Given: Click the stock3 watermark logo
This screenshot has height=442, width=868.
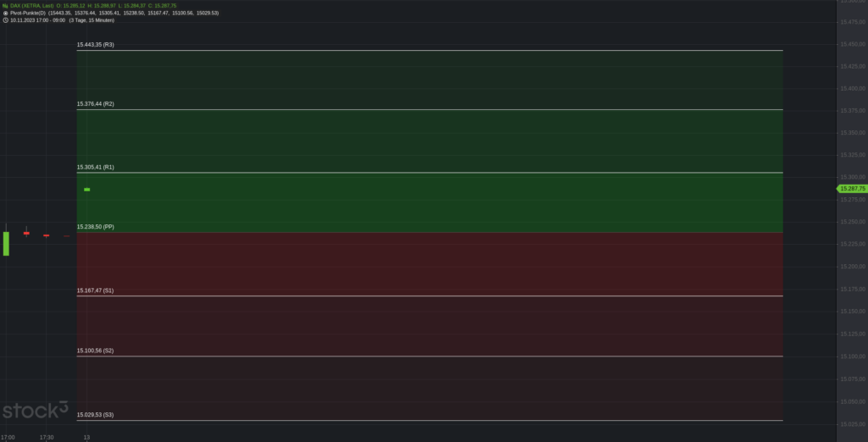Looking at the screenshot, I should click(x=35, y=411).
